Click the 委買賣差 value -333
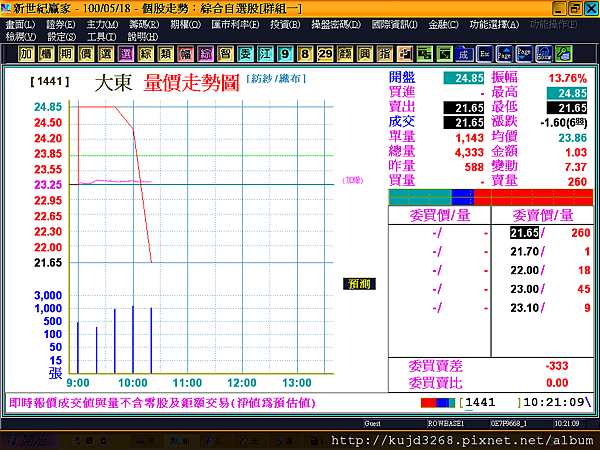This screenshot has height=450, width=600. pyautogui.click(x=557, y=366)
